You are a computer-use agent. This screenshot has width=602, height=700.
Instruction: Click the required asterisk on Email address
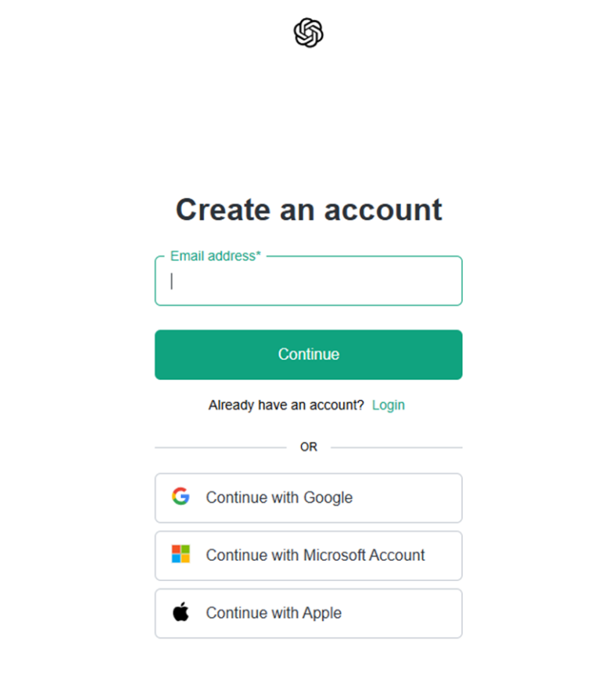pyautogui.click(x=258, y=253)
